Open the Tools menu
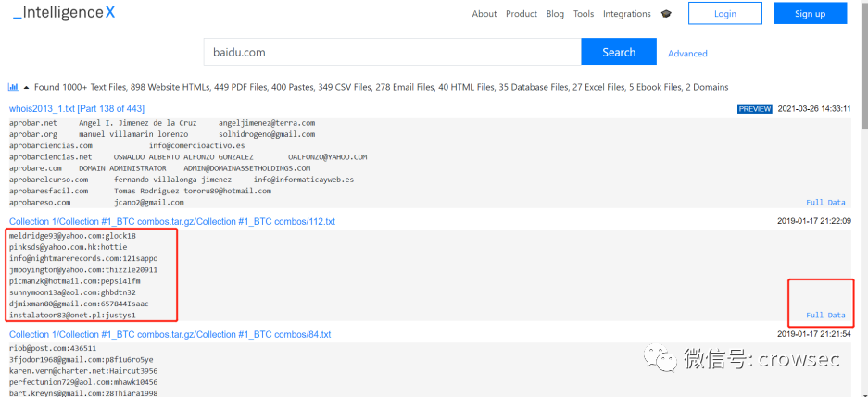The width and height of the screenshot is (868, 397). pos(584,14)
